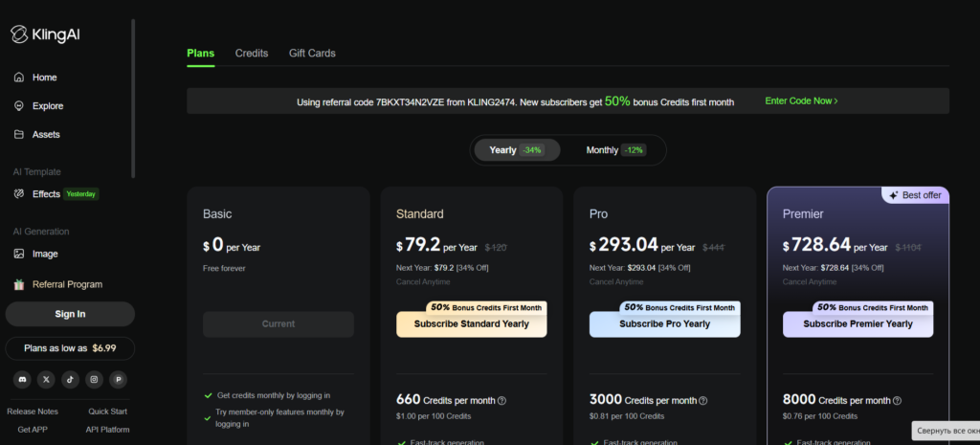980x445 pixels.
Task: Click Enter Code Now link
Action: tap(801, 100)
